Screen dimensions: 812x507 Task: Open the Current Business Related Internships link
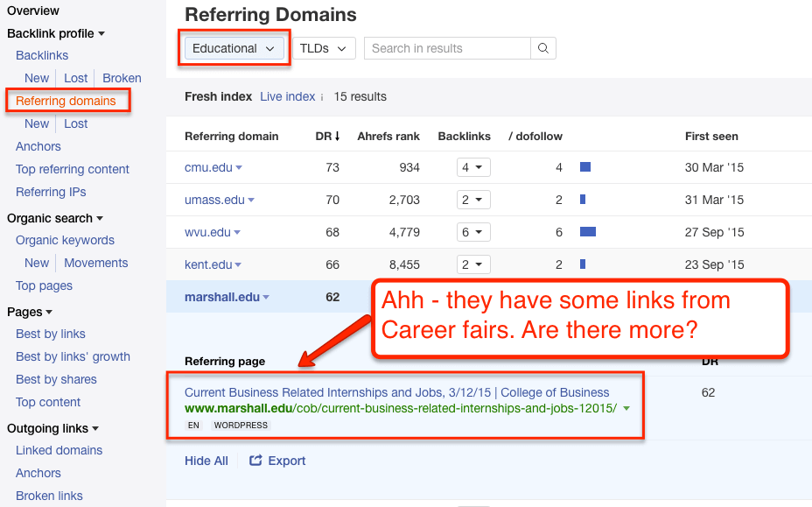click(x=396, y=392)
